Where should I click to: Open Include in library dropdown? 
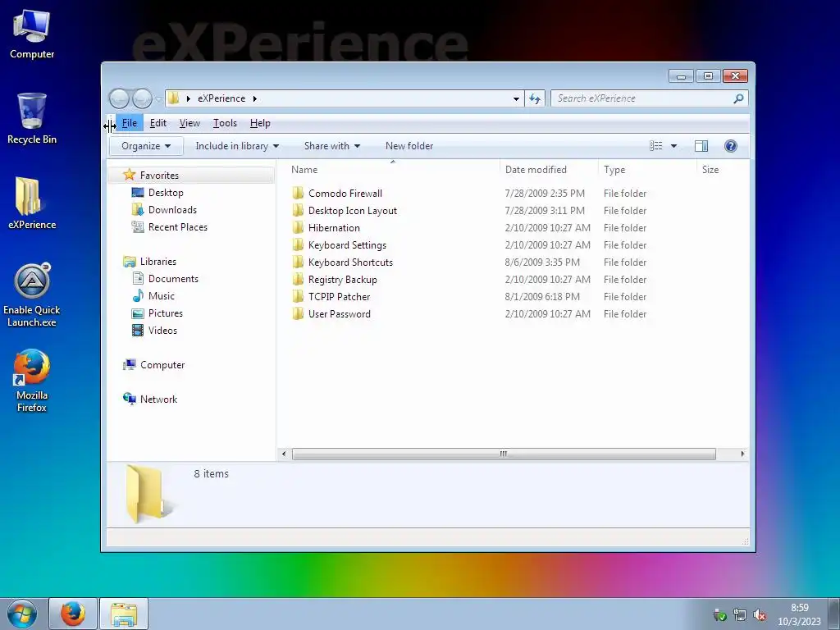pos(237,146)
